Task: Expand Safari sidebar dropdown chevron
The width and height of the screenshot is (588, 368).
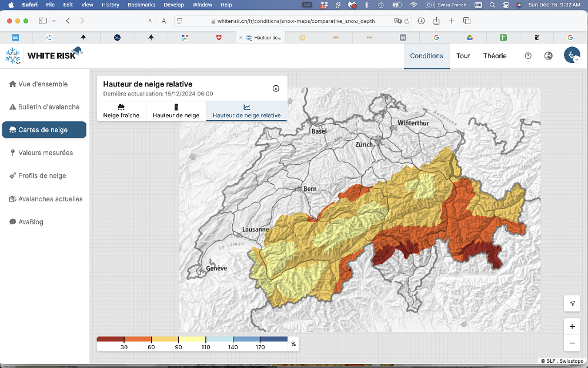Action: coord(54,21)
